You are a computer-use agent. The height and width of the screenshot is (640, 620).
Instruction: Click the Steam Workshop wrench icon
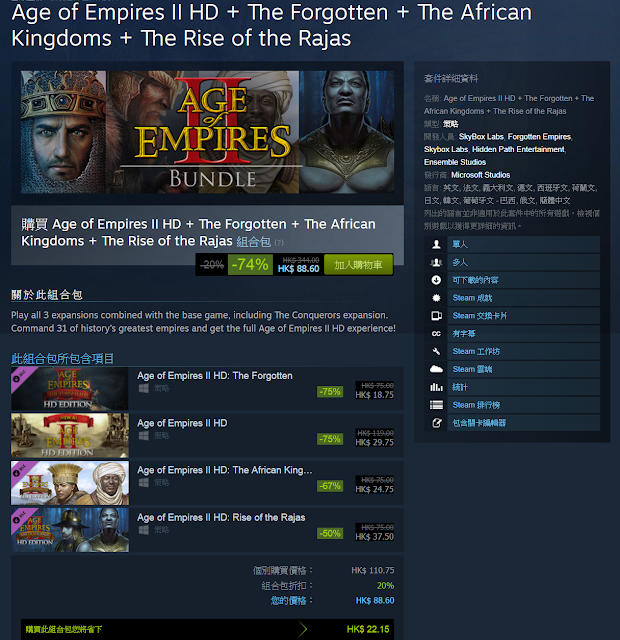click(436, 351)
